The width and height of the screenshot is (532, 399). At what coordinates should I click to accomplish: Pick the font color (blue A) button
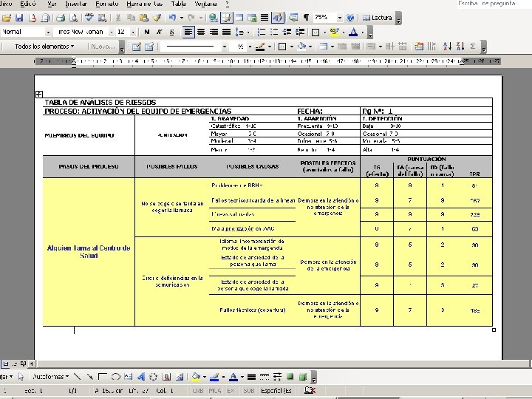pyautogui.click(x=353, y=33)
